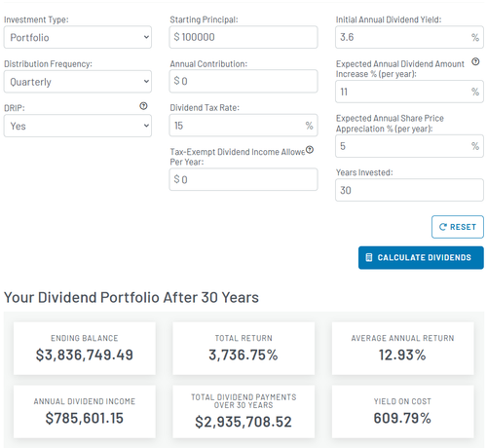Viewport: 487px width, 448px height.
Task: Click the Initial Annual Dividend Yield field
Action: (x=409, y=37)
